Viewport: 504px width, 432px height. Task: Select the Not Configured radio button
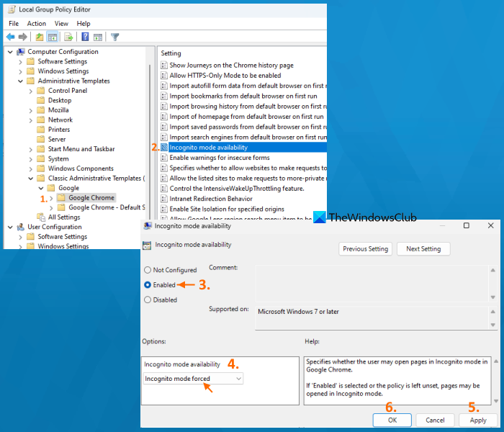point(148,270)
